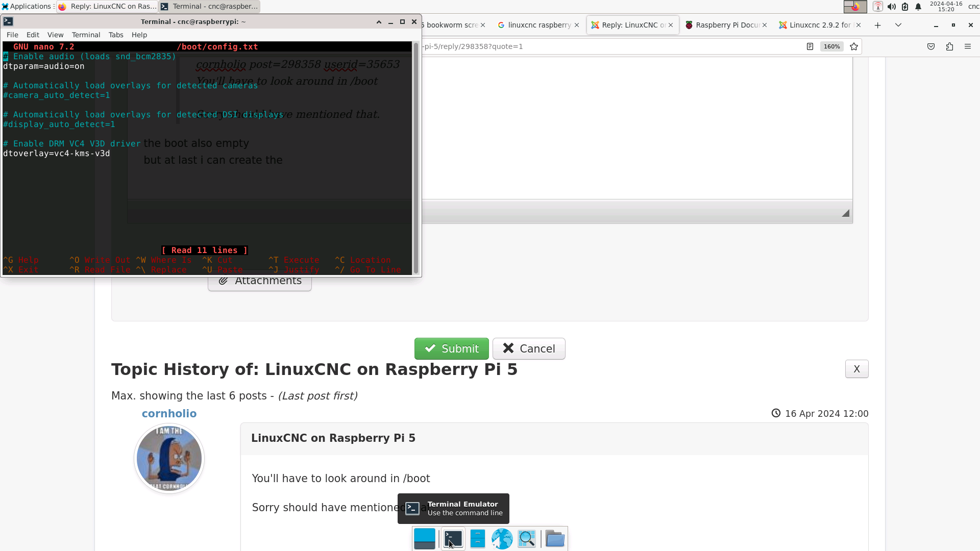
Task: Click the Show Desktop dock icon
Action: pyautogui.click(x=425, y=539)
